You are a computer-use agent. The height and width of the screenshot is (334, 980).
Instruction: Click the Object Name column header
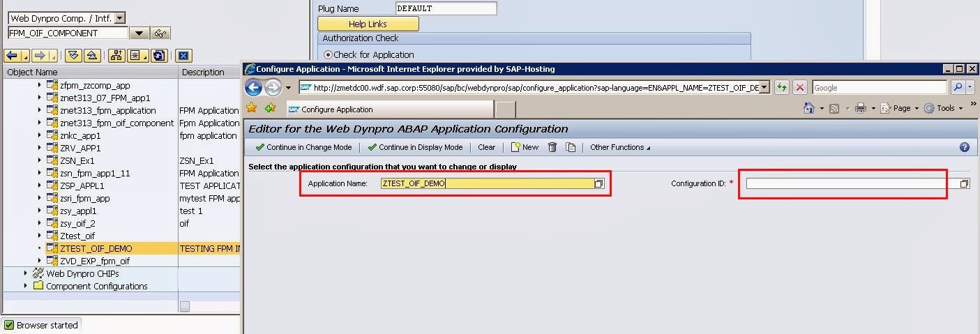pyautogui.click(x=90, y=72)
